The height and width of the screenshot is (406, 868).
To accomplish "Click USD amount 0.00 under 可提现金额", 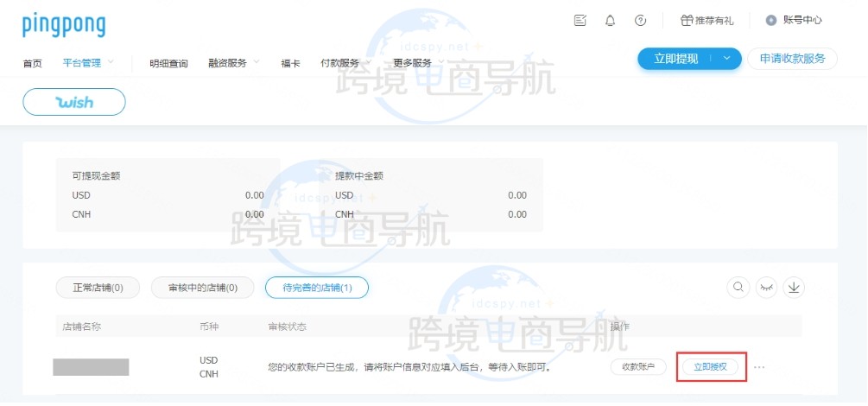I will point(255,195).
